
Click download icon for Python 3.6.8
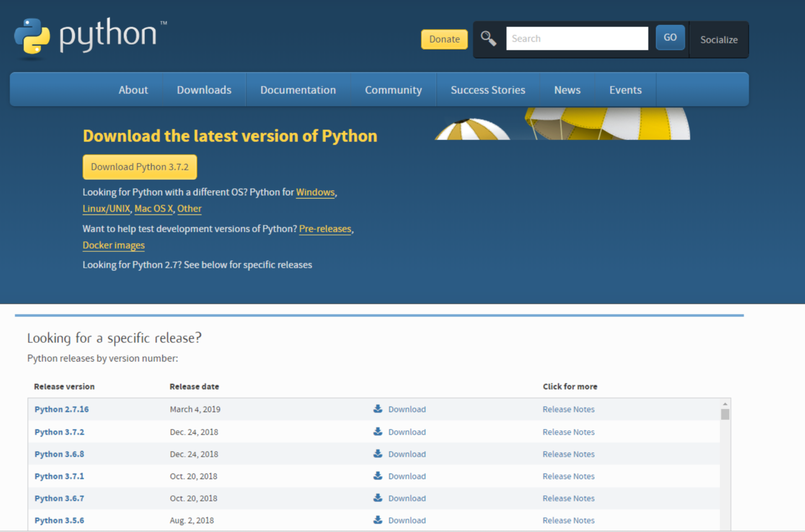(x=378, y=454)
